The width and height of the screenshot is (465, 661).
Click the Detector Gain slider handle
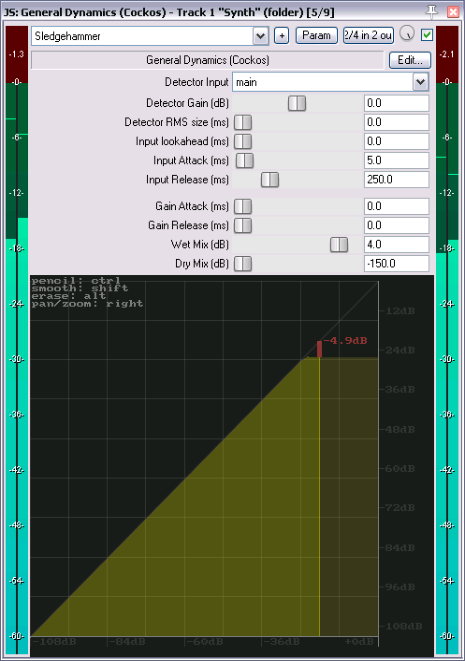(297, 103)
